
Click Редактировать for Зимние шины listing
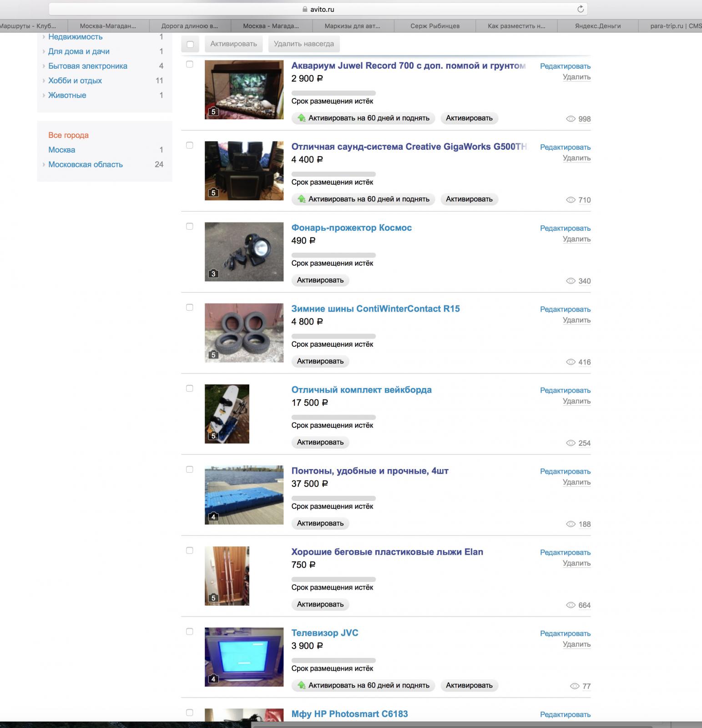tap(565, 309)
